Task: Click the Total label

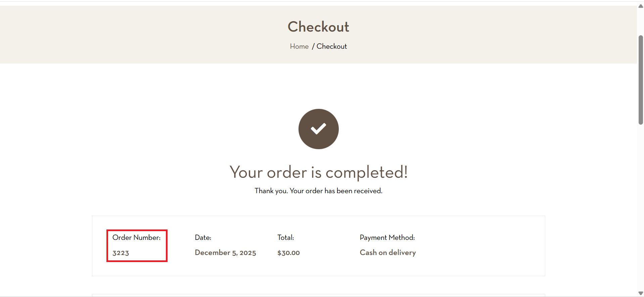Action: click(285, 238)
